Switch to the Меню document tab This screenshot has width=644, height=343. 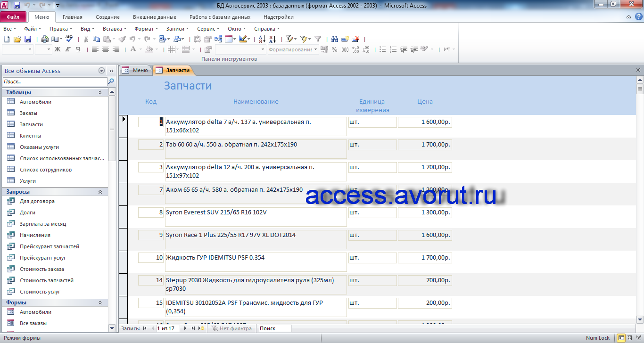(x=136, y=70)
